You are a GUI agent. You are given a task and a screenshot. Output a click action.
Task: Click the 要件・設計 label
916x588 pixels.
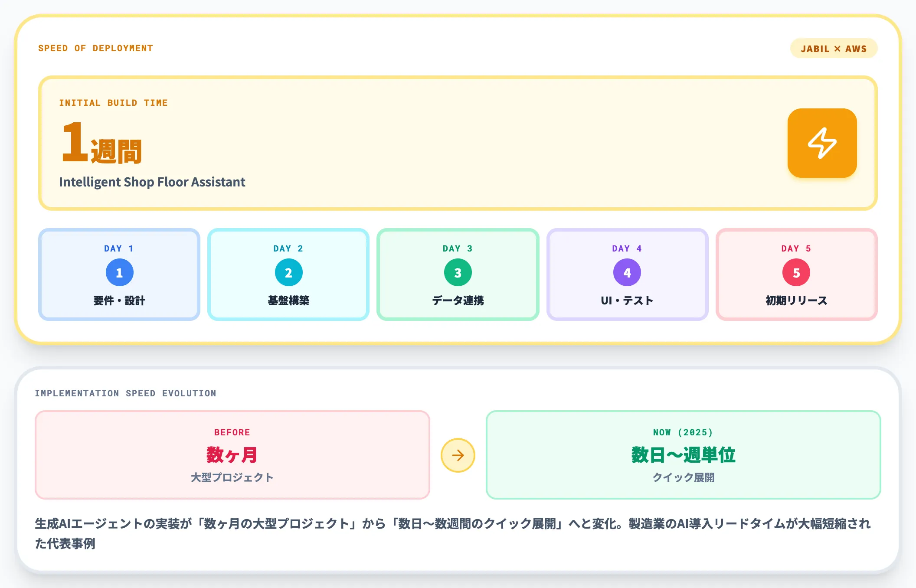point(119,301)
